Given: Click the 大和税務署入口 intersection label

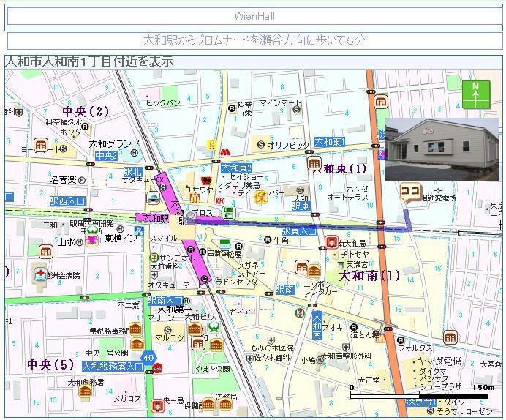Looking at the screenshot, I should point(112,366).
